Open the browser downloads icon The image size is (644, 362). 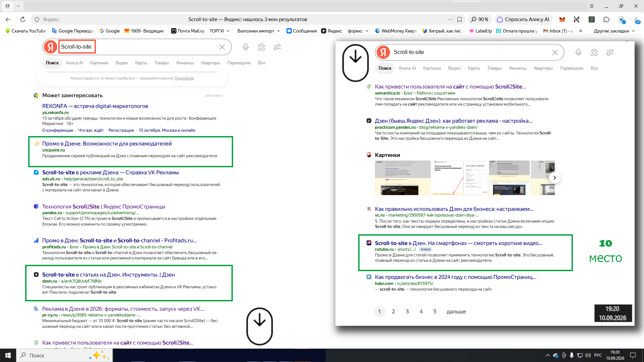pyautogui.click(x=636, y=19)
